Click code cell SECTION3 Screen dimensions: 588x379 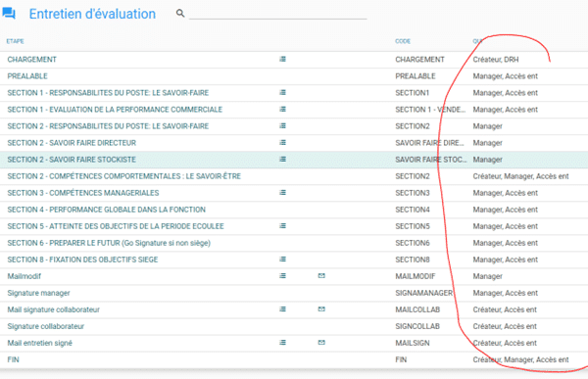413,193
